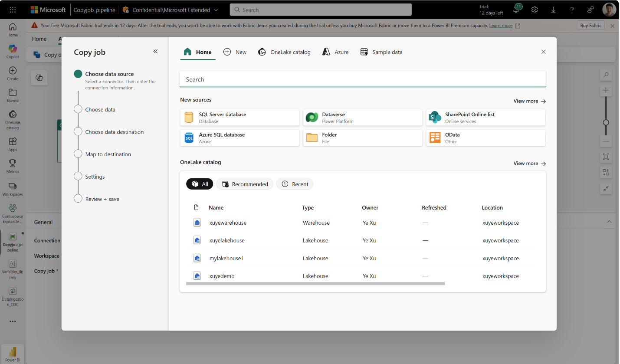Click the Workspaces sidebar icon
Viewport: 620px width, 364px height.
[x=13, y=189]
